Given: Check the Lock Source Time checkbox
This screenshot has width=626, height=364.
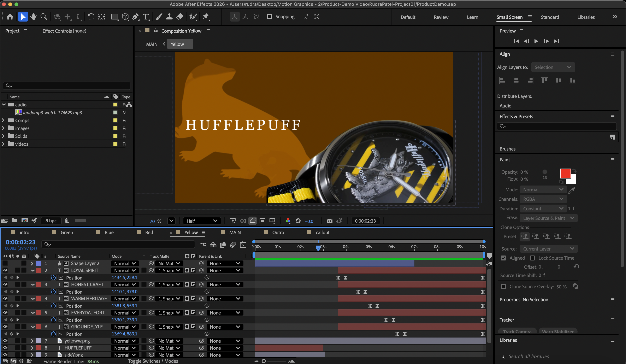Looking at the screenshot, I should click(x=532, y=258).
